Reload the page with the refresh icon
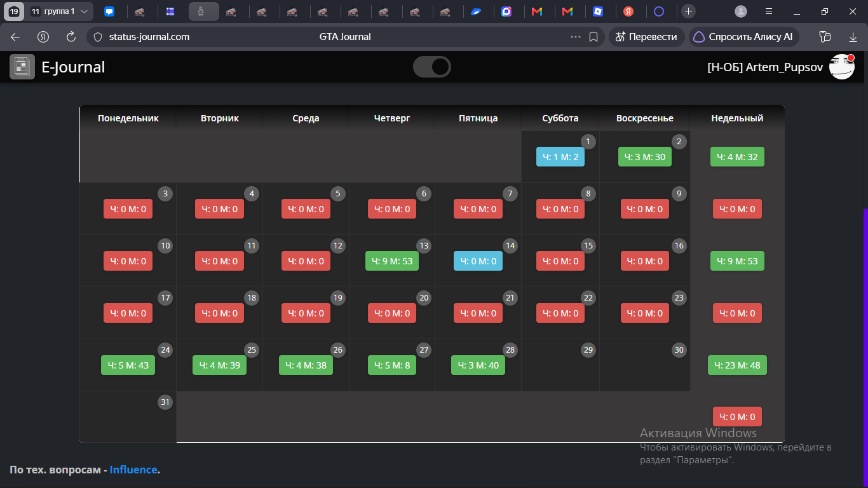This screenshot has height=488, width=868. 71,37
